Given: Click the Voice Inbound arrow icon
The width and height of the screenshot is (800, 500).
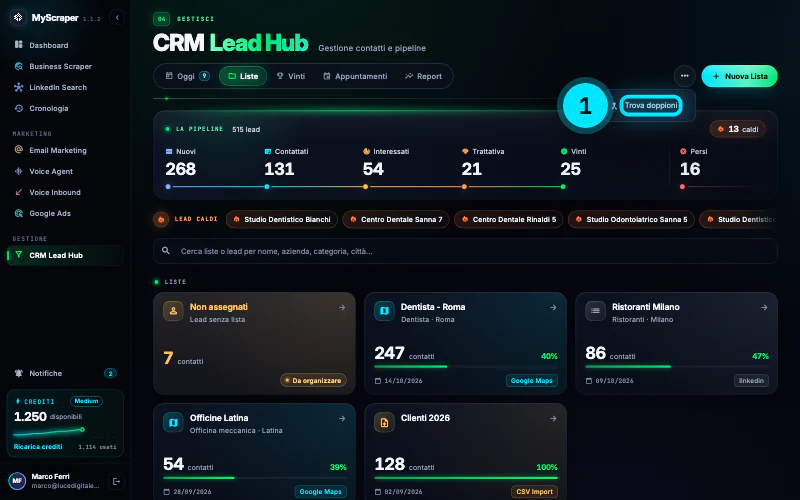Looking at the screenshot, I should (x=19, y=192).
